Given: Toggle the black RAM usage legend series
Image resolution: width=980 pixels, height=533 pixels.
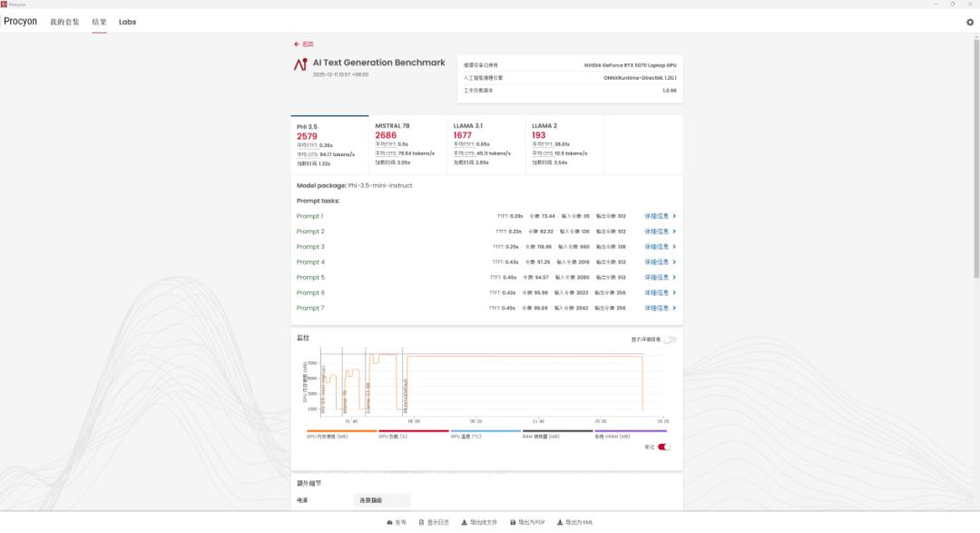Looking at the screenshot, I should click(557, 433).
